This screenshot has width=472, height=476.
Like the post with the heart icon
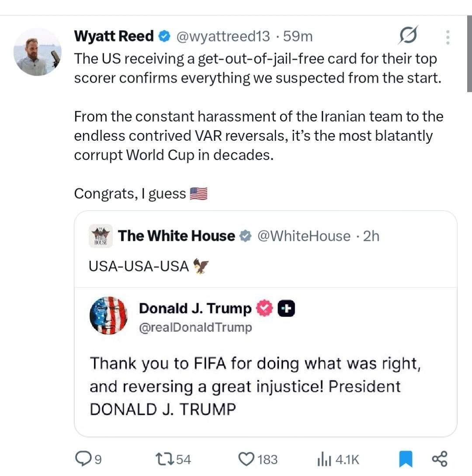click(x=246, y=459)
